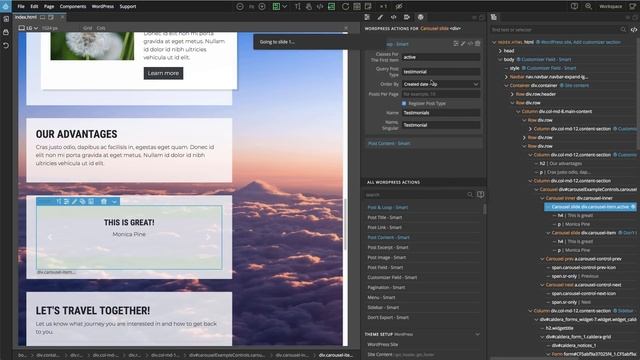Expand the element toolbar chevron menu
The width and height of the screenshot is (640, 360).
tap(114, 201)
